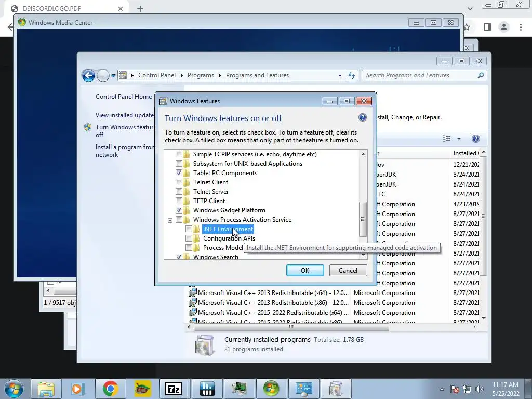Screen dimensions: 532x399
Task: Open a new Chrome tab
Action: click(x=140, y=9)
